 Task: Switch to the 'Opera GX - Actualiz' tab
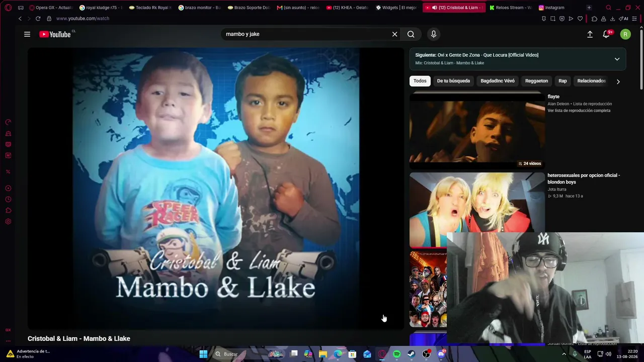pyautogui.click(x=51, y=8)
